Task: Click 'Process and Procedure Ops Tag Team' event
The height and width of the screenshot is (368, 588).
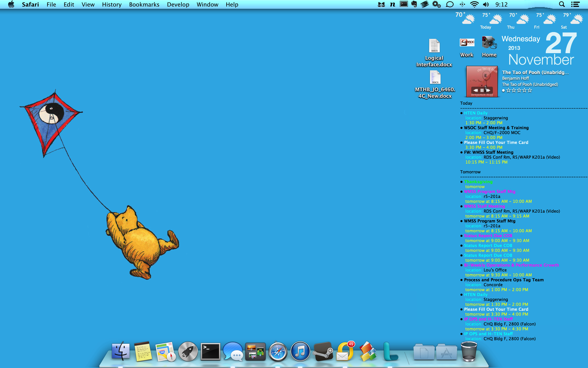Action: [504, 280]
